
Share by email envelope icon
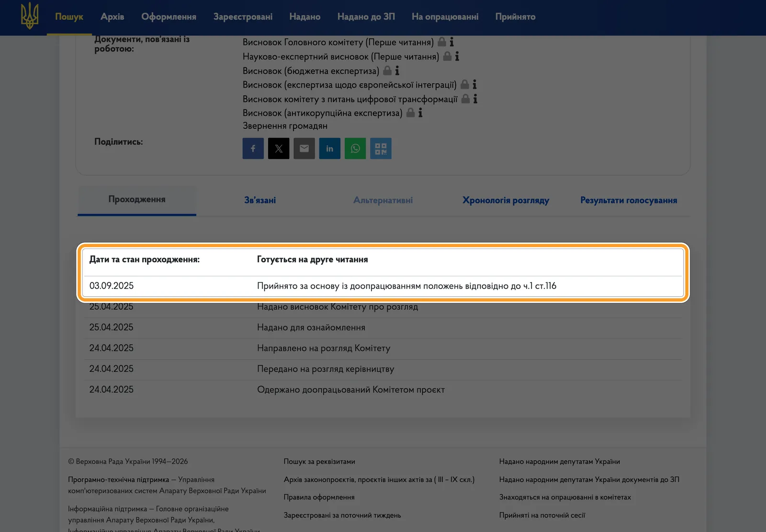304,148
